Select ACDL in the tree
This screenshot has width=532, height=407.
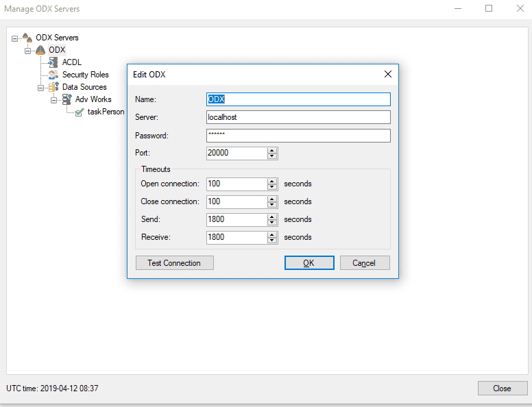(72, 62)
